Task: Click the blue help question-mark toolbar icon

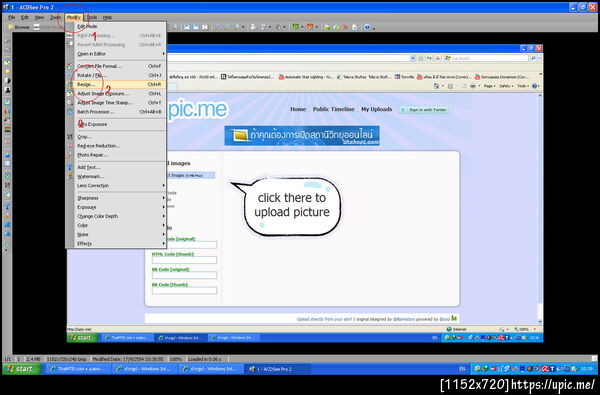Action: (367, 27)
